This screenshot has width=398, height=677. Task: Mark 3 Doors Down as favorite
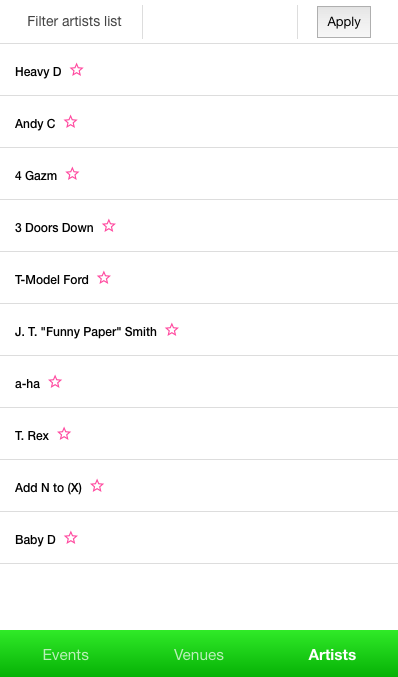click(109, 226)
